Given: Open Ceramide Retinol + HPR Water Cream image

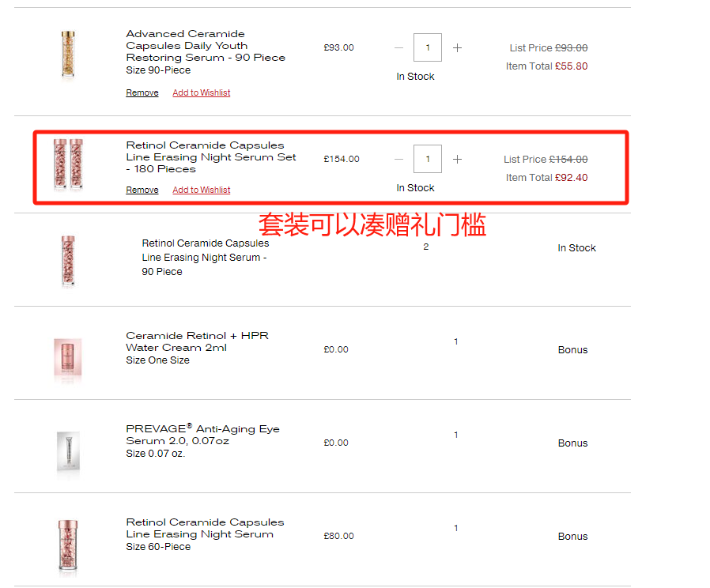Looking at the screenshot, I should click(68, 358).
